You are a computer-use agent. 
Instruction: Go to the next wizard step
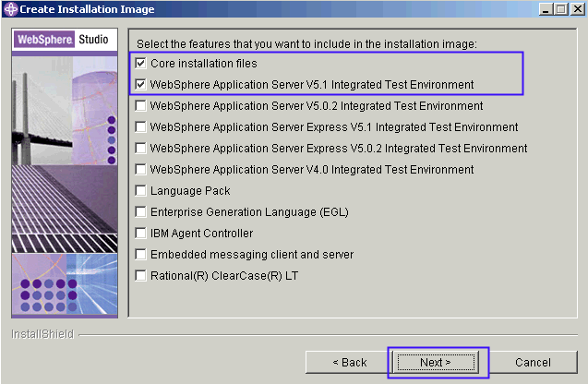coord(436,362)
